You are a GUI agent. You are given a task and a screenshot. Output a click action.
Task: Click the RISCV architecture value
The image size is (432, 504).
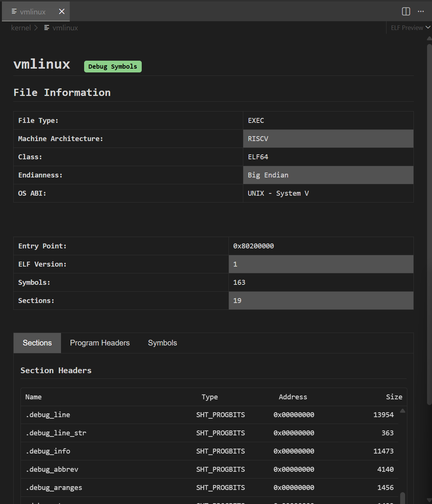click(258, 139)
